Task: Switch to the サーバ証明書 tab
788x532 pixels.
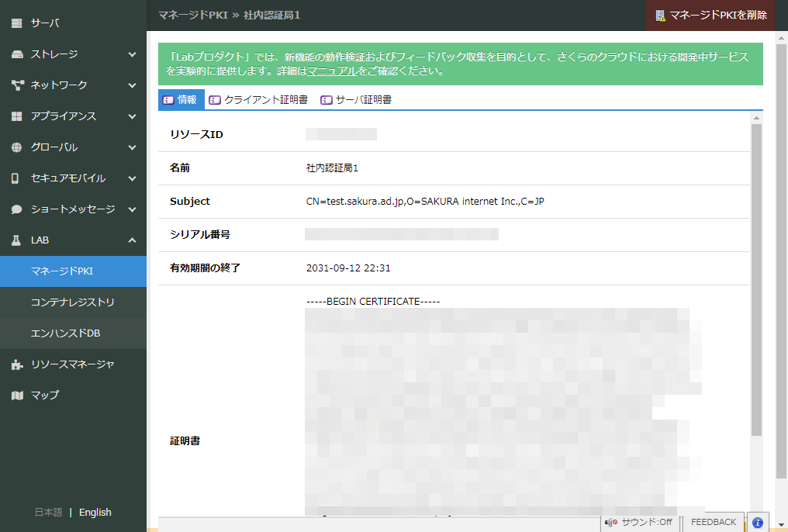Action: (x=356, y=100)
